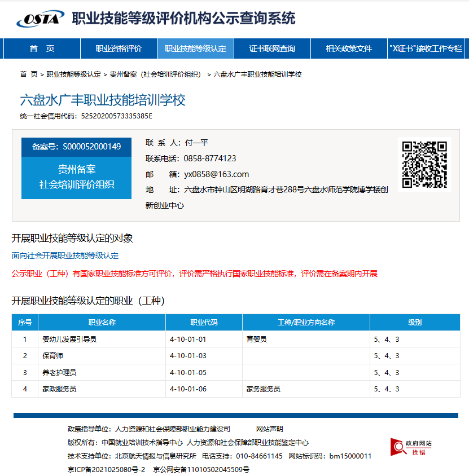The image size is (469, 476).
Task: Click footer text 中国就业培训技术指导中心
Action: [142, 443]
